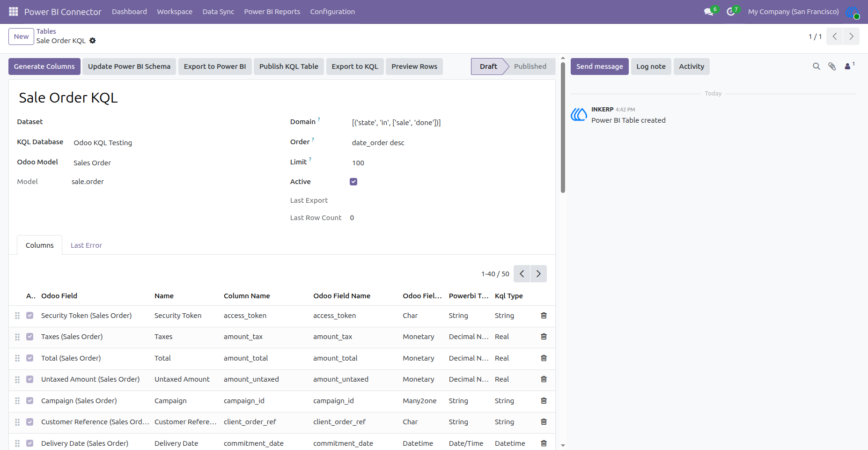The height and width of the screenshot is (450, 868).
Task: Open the attachments paperclip icon
Action: [832, 66]
